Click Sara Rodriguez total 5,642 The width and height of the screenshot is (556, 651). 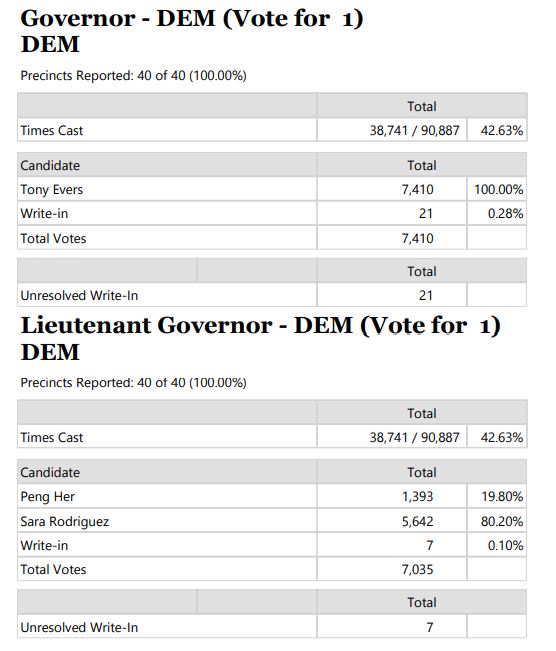coord(417,521)
